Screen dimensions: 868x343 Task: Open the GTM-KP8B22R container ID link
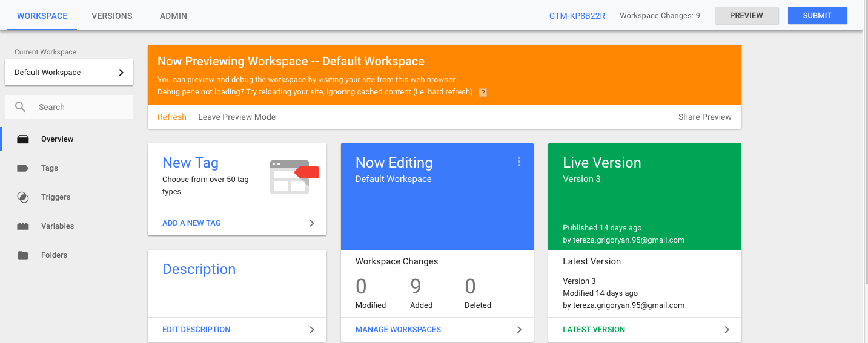(577, 16)
